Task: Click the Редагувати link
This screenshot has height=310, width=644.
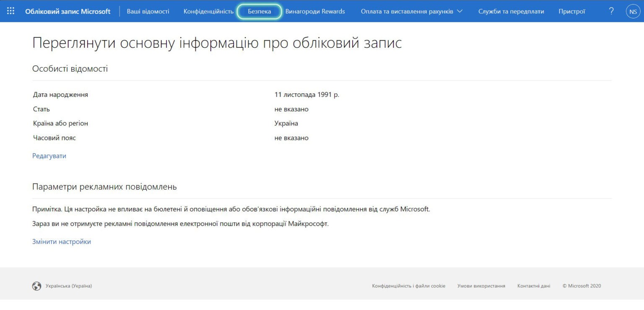Action: 49,156
